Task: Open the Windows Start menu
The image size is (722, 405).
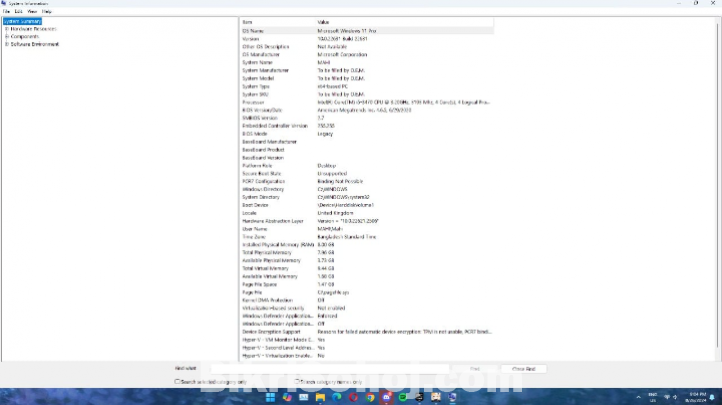Action: [270, 397]
